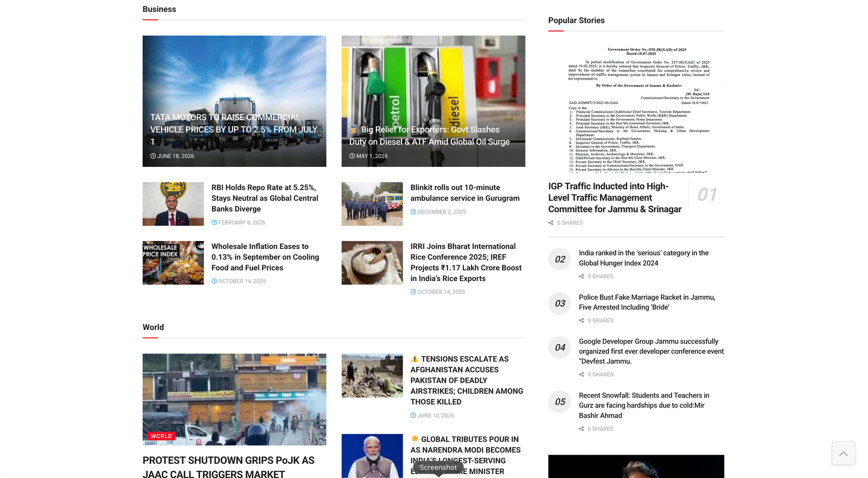Click the MAY 1, 2026 date
The image size is (868, 478).
pyautogui.click(x=372, y=156)
